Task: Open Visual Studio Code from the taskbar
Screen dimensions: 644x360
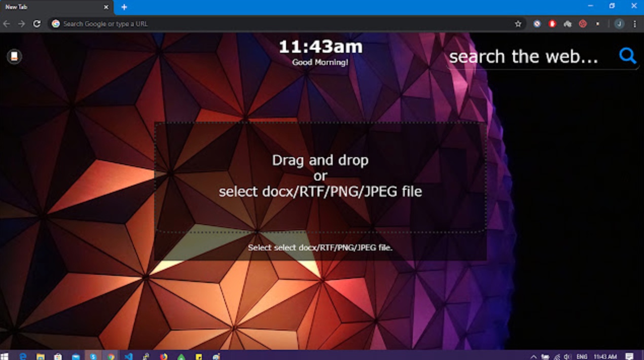Action: tap(128, 356)
